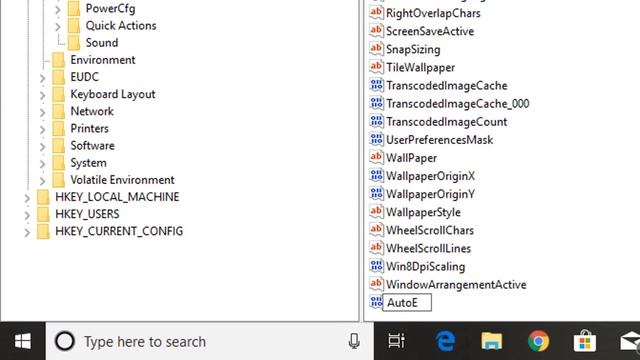The height and width of the screenshot is (360, 640).
Task: Select the HKEY_LOCAL_MACHINE tree entry
Action: tap(117, 197)
